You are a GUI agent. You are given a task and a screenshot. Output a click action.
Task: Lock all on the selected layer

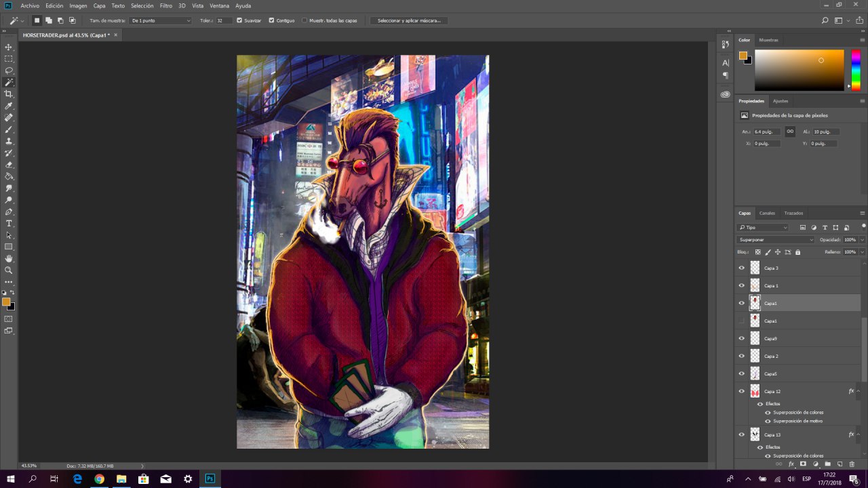pyautogui.click(x=797, y=252)
